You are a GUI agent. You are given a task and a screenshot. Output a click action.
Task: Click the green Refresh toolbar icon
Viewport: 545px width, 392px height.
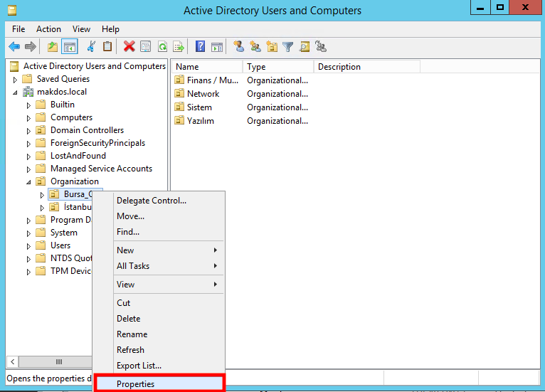tap(162, 46)
